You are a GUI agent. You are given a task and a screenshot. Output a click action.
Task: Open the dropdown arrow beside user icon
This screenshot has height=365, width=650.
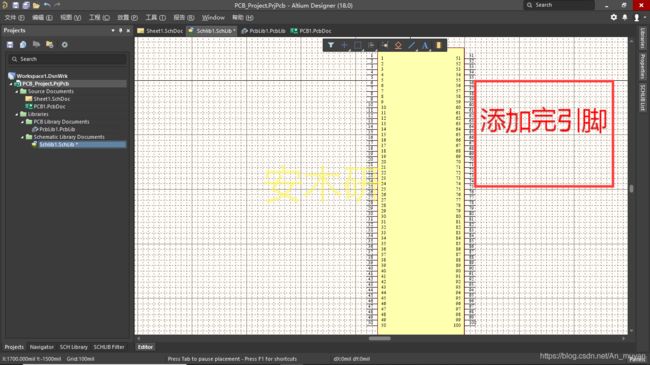(644, 17)
